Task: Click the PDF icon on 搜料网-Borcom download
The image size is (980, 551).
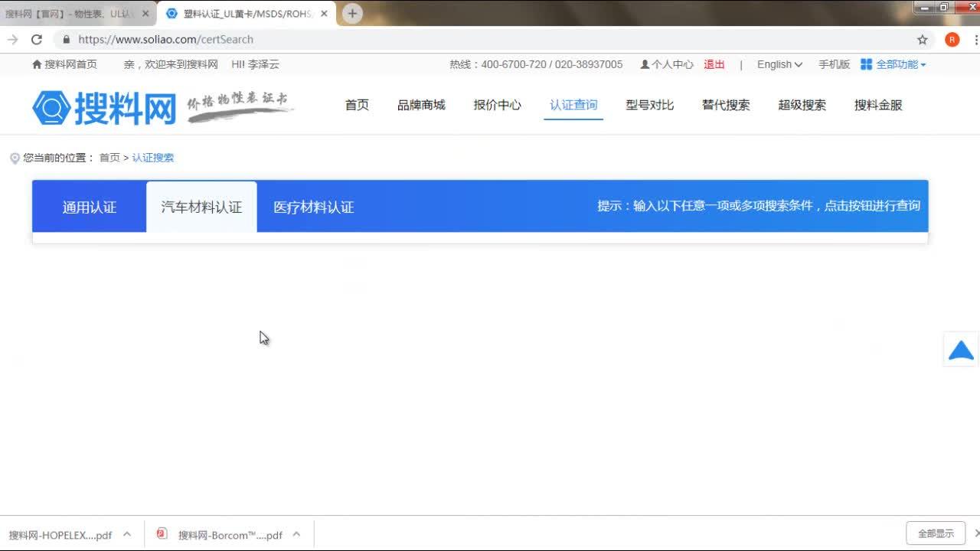Action: click(x=162, y=534)
